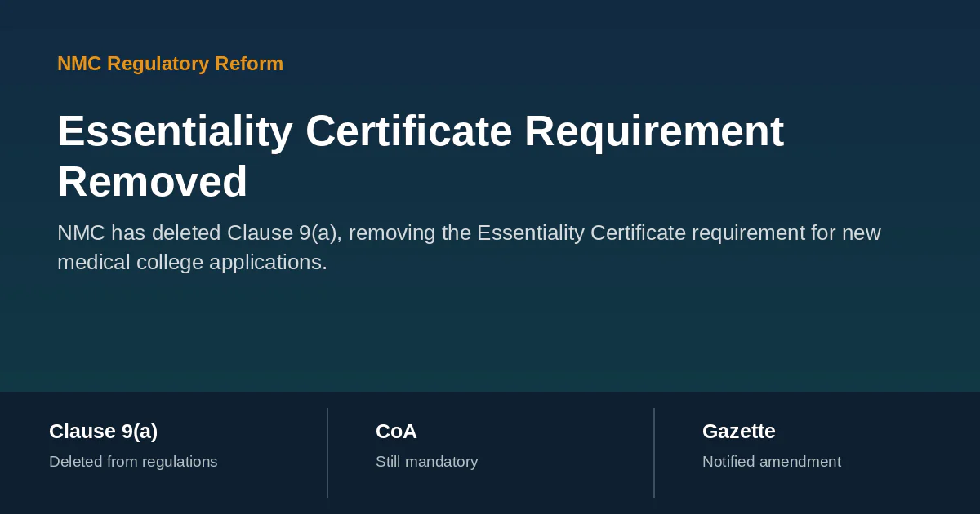Click Essentiality Certificate phrase in the subtitle
Image resolution: width=980 pixels, height=514 pixels.
(x=581, y=233)
